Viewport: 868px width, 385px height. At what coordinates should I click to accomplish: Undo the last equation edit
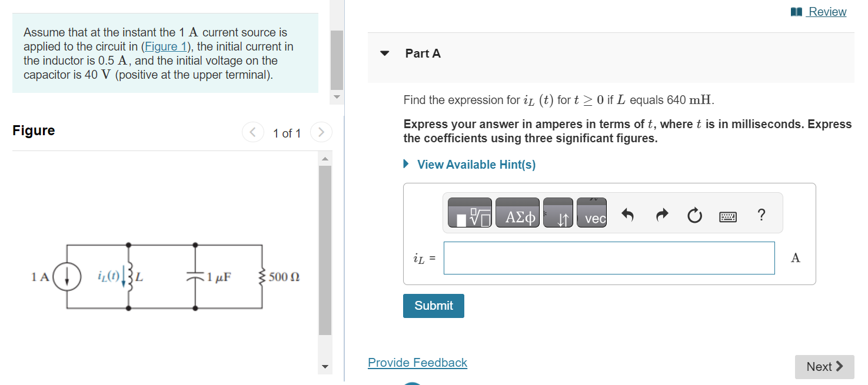pos(628,215)
